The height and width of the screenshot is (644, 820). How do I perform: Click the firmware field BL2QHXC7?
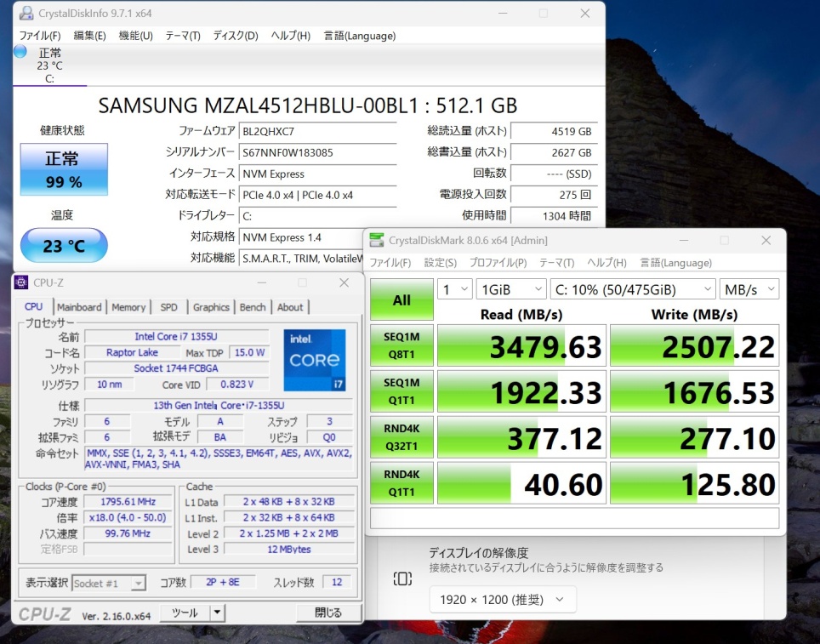coord(317,131)
